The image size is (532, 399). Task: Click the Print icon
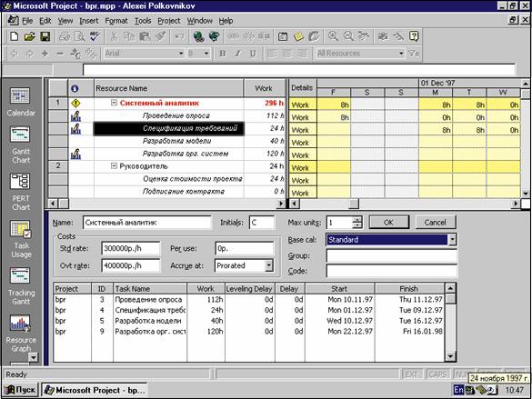pos(65,36)
